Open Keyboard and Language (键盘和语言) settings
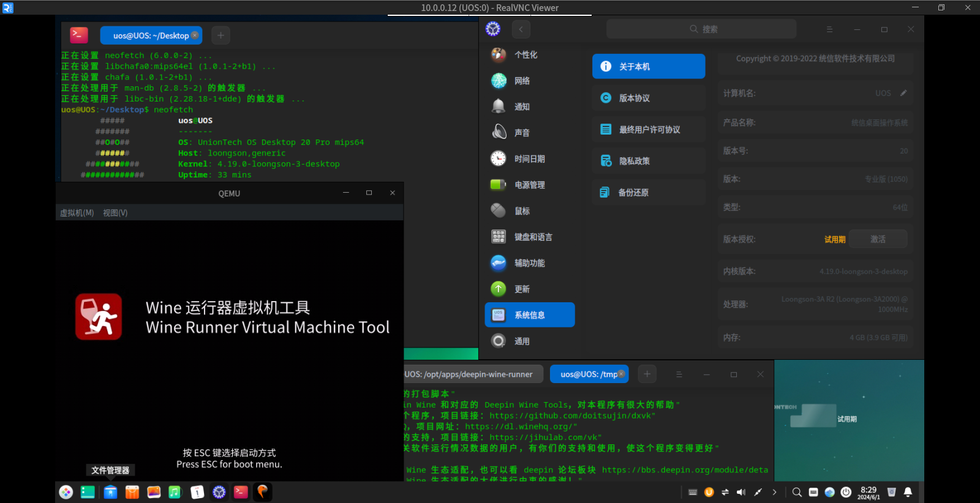The width and height of the screenshot is (980, 503). (530, 237)
